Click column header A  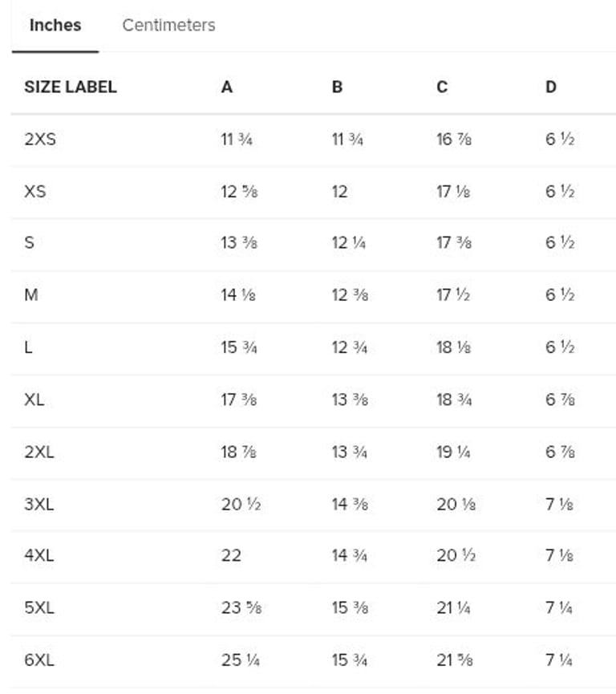pyautogui.click(x=227, y=87)
